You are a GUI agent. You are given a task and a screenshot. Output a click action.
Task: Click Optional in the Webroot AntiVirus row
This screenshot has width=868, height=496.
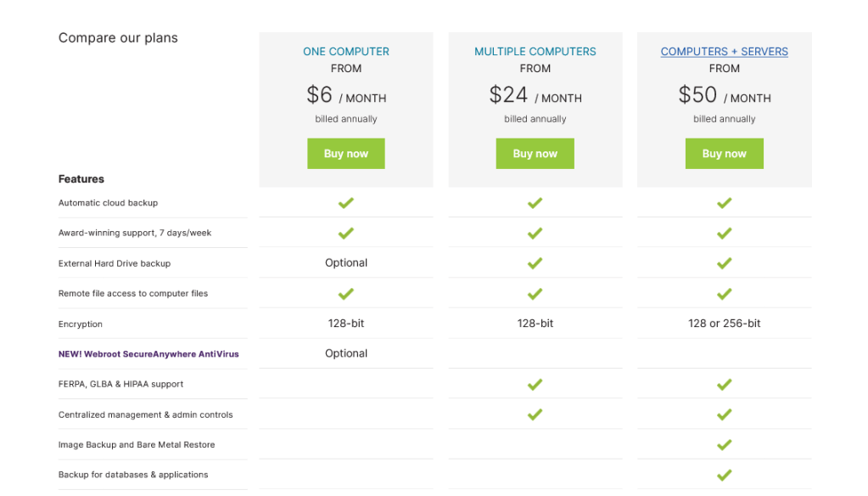pos(346,353)
